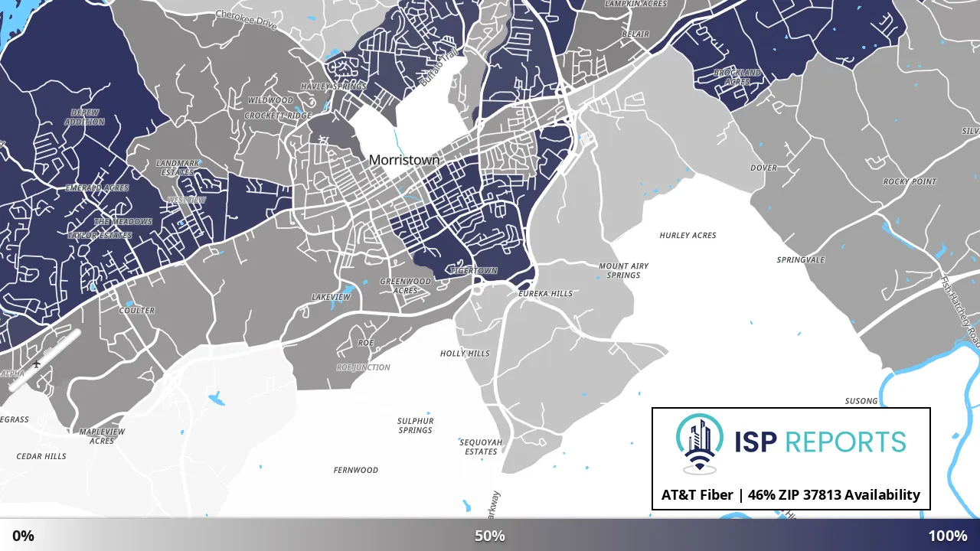The width and height of the screenshot is (980, 551).
Task: Select the Susong label
Action: (861, 401)
